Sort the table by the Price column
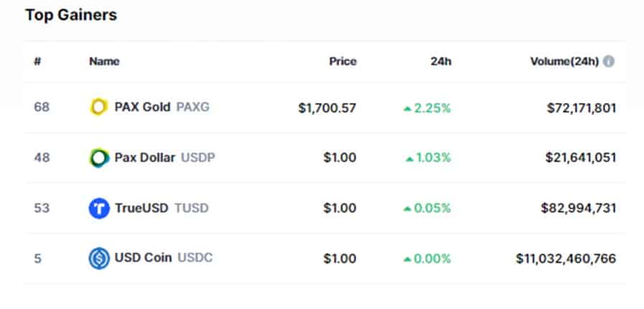Image resolution: width=644 pixels, height=309 pixels. pos(342,62)
